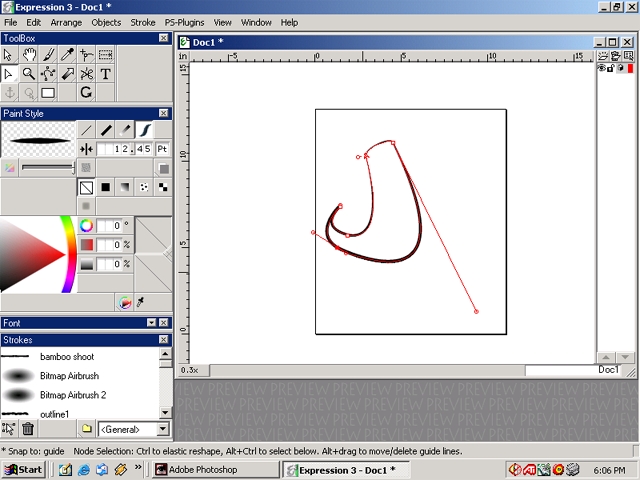The height and width of the screenshot is (480, 640).
Task: Select the checkered bitmap fill option
Action: 163,187
